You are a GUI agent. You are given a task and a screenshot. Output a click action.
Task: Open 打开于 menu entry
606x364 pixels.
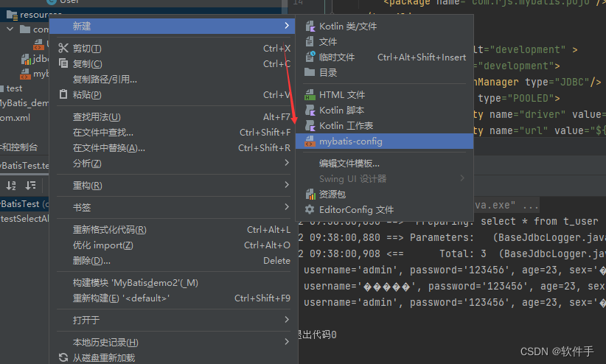(x=174, y=320)
